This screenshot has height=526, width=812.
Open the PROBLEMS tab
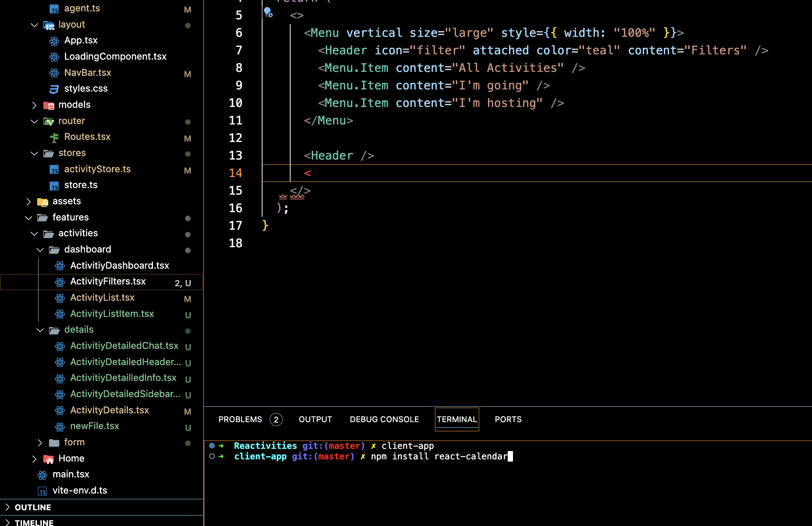[x=240, y=419]
